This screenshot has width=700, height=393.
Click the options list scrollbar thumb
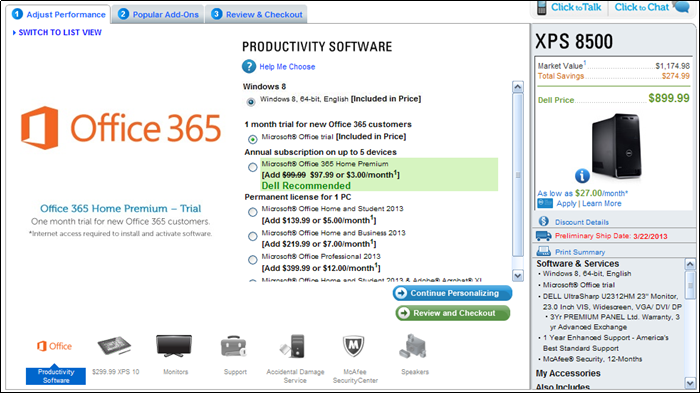518,175
